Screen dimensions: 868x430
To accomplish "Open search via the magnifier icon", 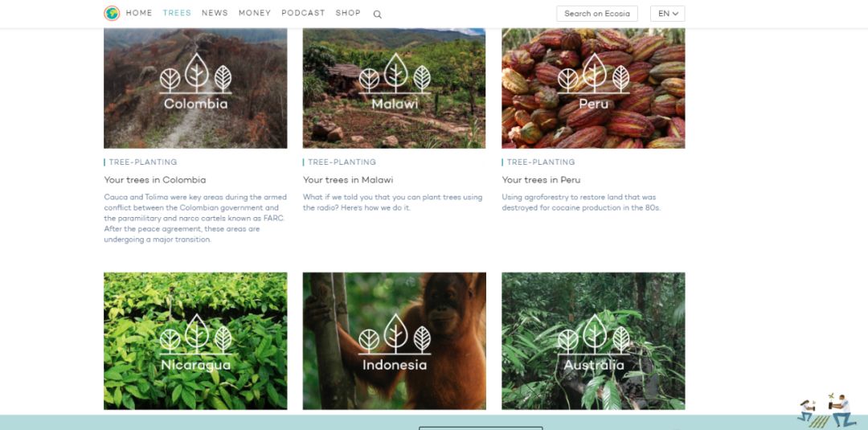I will click(x=377, y=14).
